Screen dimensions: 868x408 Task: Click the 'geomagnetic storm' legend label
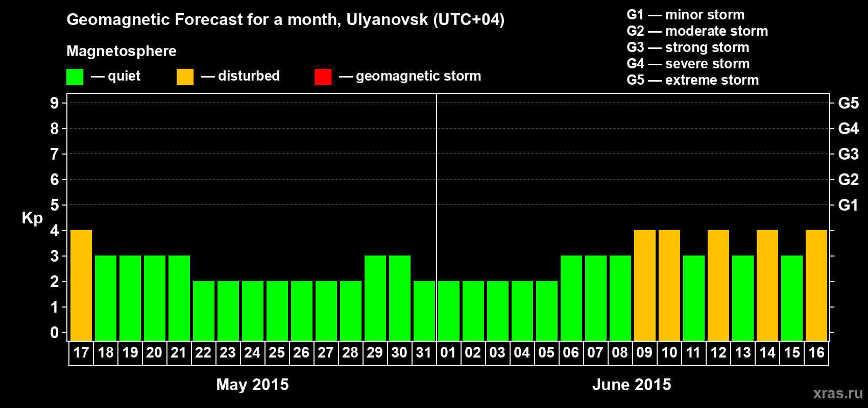point(419,76)
